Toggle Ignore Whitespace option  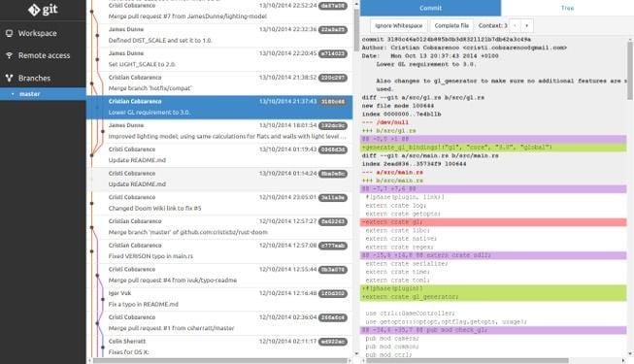399,25
